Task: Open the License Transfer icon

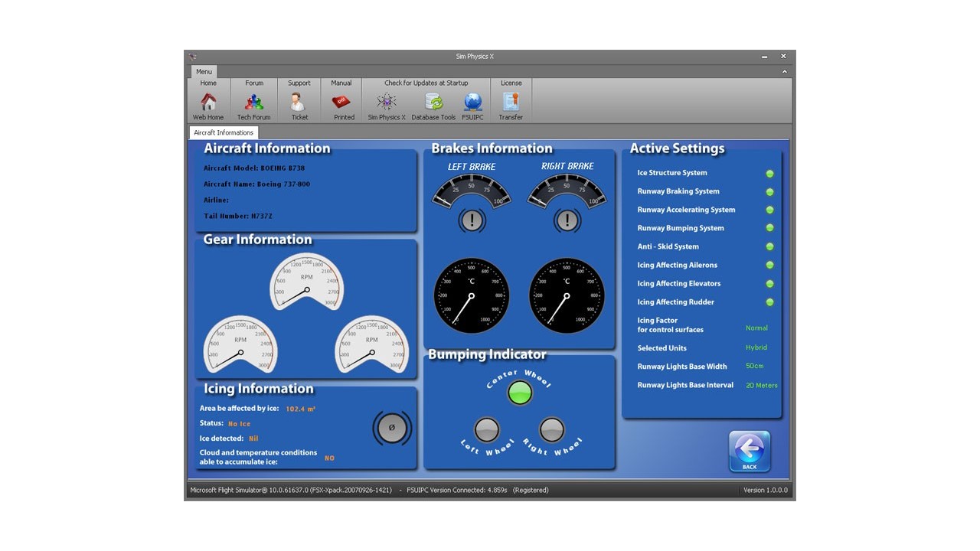Action: click(511, 103)
